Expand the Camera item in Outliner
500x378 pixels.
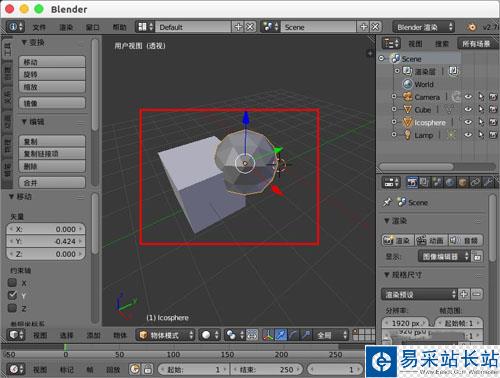click(x=394, y=97)
